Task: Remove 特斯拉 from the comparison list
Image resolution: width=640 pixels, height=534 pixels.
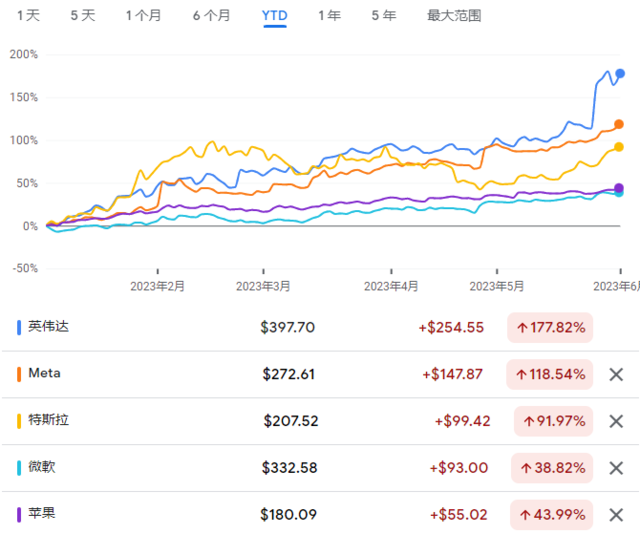Action: click(616, 421)
